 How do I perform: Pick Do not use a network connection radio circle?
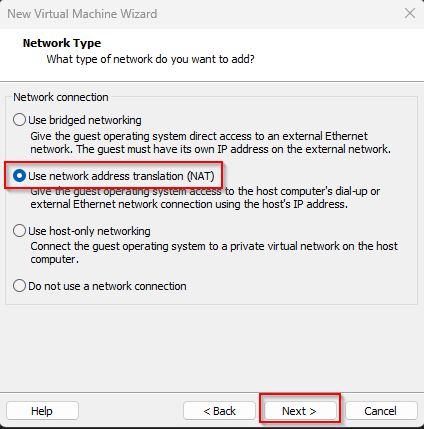tap(19, 286)
